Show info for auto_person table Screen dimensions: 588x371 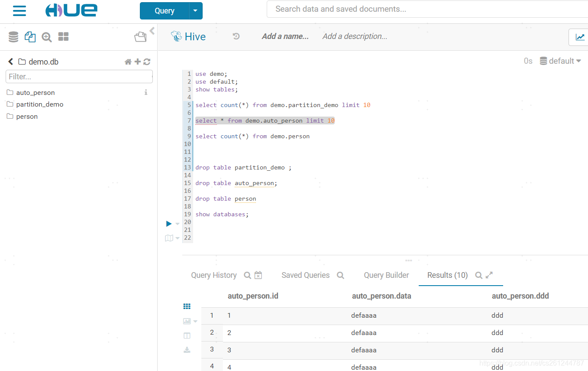coord(146,92)
